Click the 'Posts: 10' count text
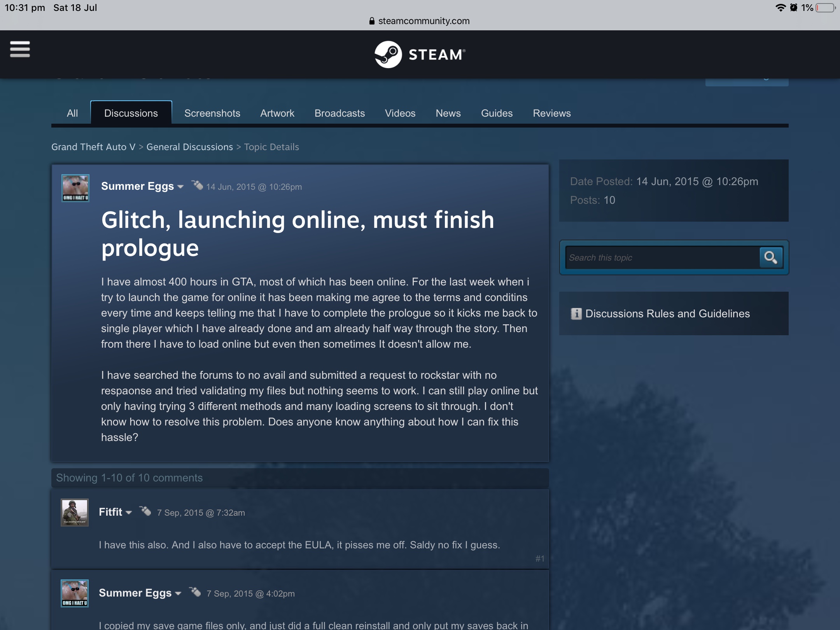 click(x=593, y=200)
